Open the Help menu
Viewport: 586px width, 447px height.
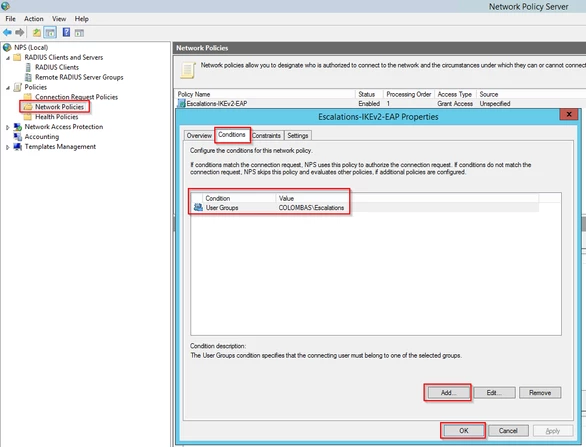coord(81,19)
